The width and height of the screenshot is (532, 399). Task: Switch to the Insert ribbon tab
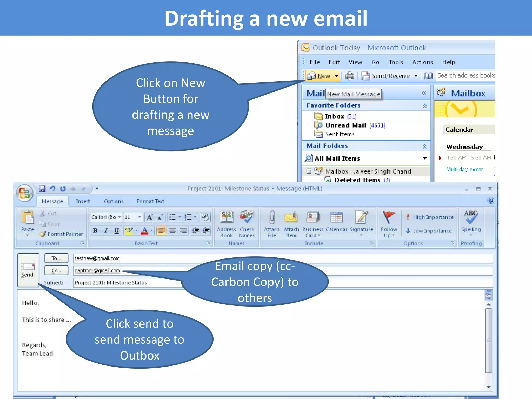tap(83, 201)
